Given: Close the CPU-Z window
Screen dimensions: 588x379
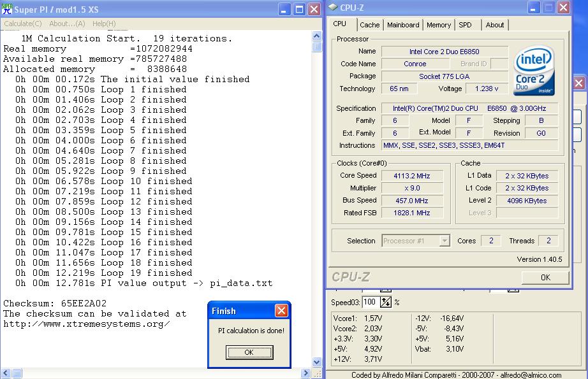Looking at the screenshot, I should tap(563, 8).
